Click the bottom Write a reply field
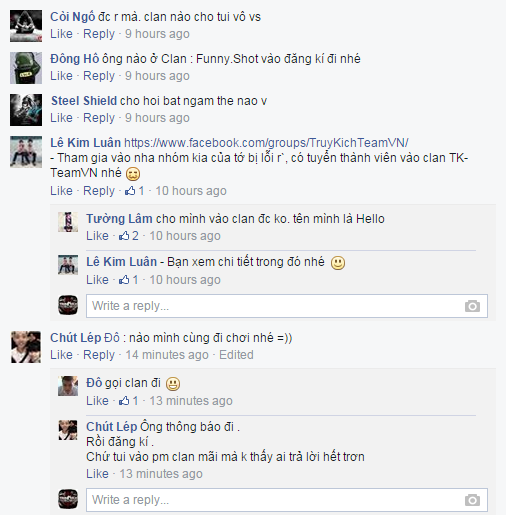The width and height of the screenshot is (506, 515). tap(287, 500)
